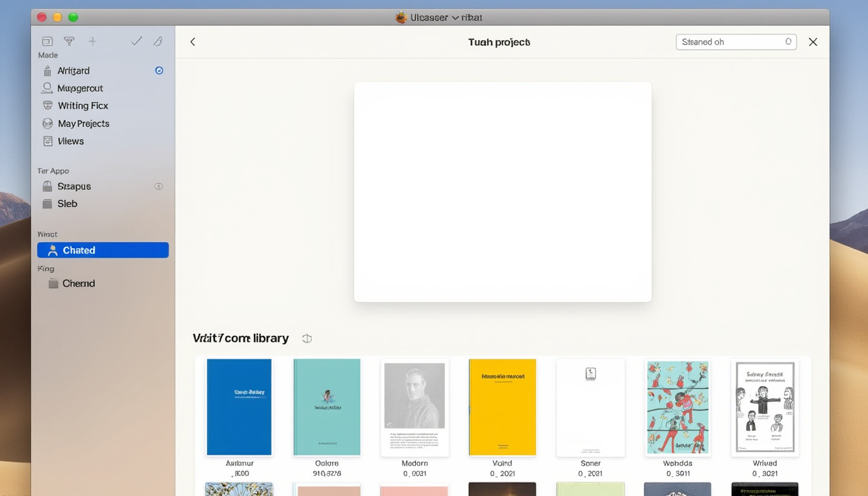Viewport: 868px width, 496px height.
Task: Open the filter icon in the sidebar toolbar
Action: (69, 40)
